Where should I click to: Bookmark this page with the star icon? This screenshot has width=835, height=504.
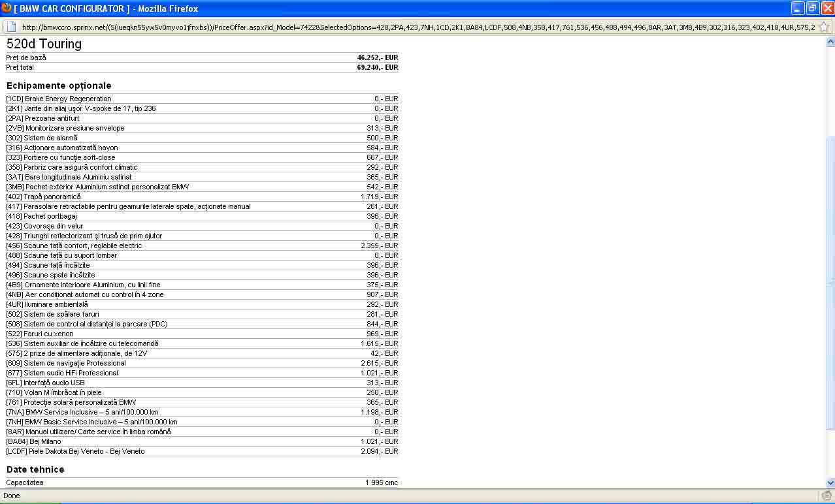[823, 27]
